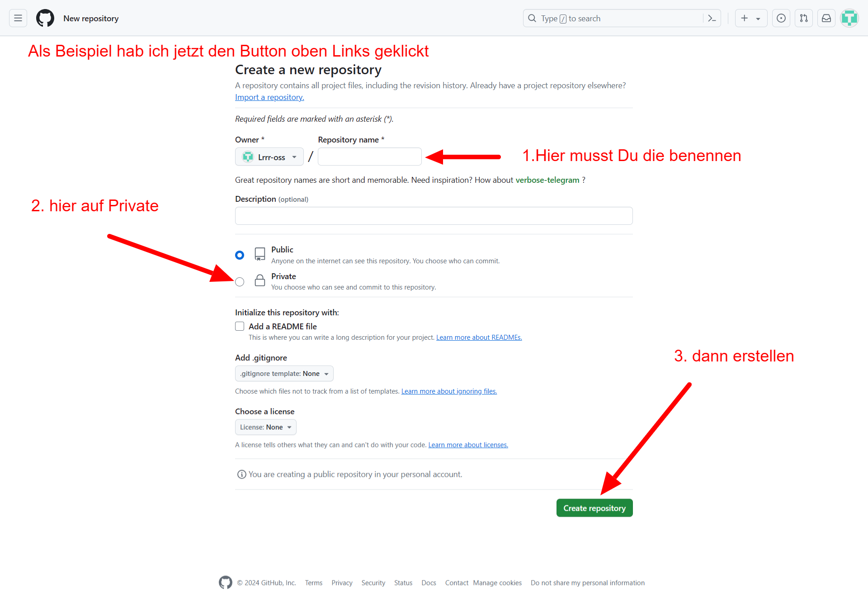The image size is (868, 613).
Task: Open the Docs footer link
Action: pos(429,583)
